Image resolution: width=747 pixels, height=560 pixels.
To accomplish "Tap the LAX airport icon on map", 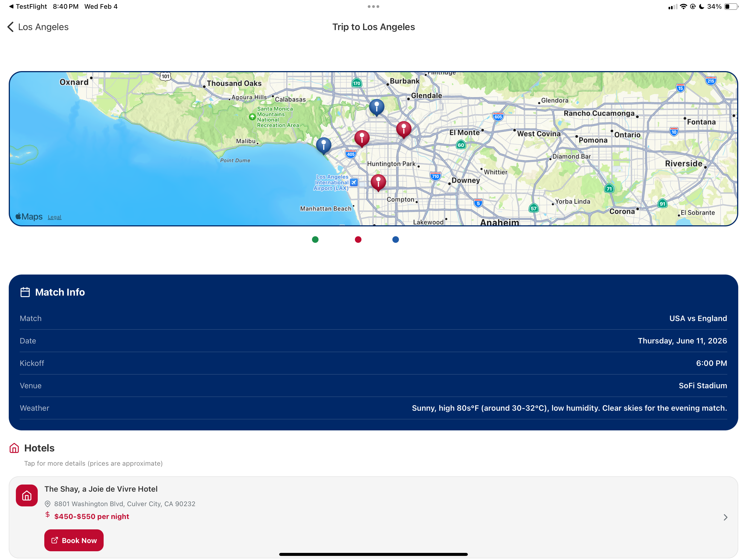I will click(354, 182).
